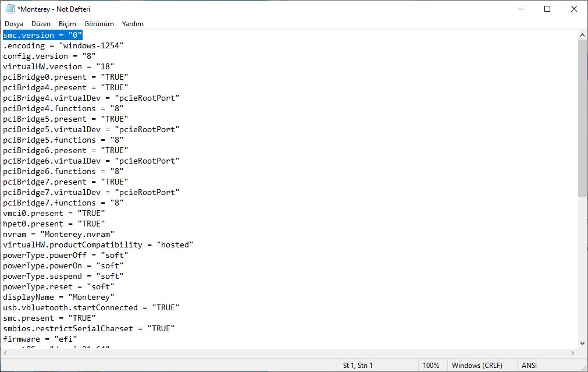Screen dimensions: 588x372
Task: Click the line firmware = "efi"
Action: tap(40, 340)
